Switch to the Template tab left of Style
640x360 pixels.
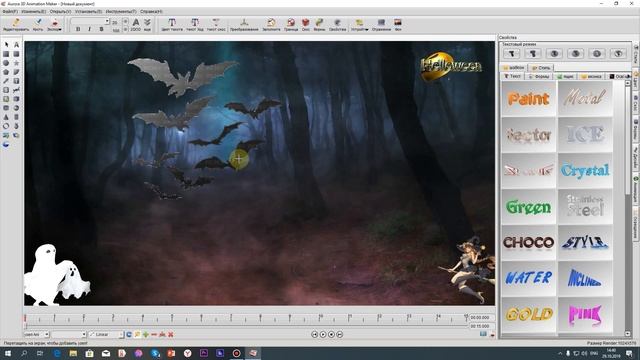tap(514, 68)
